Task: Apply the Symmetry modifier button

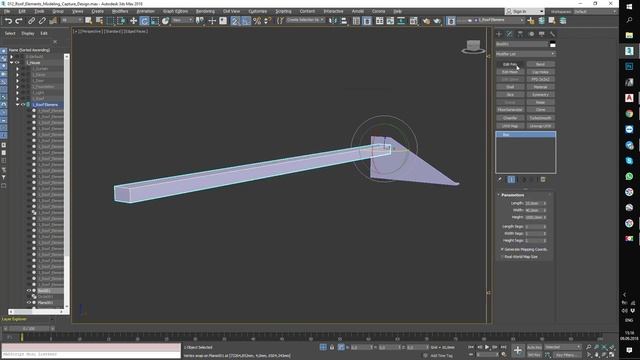Action: 540,94
